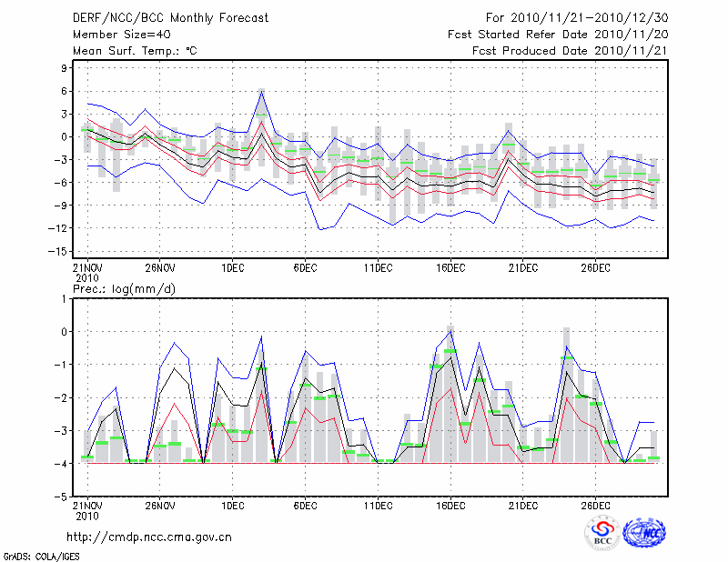Image resolution: width=728 pixels, height=562 pixels.
Task: Click 1DEC on the precipitation chart axis
Action: pyautogui.click(x=232, y=505)
